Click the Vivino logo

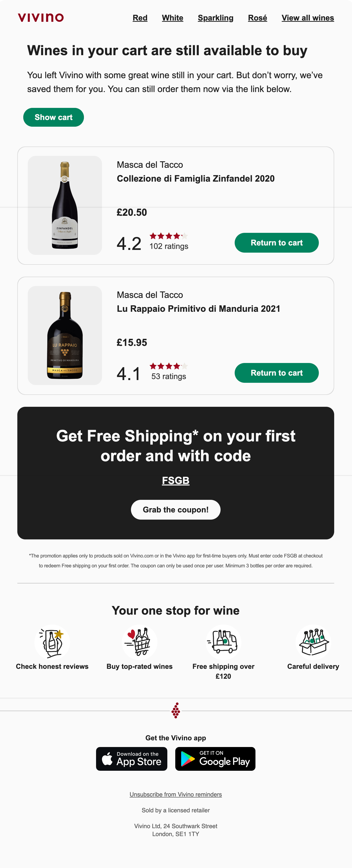click(x=41, y=18)
